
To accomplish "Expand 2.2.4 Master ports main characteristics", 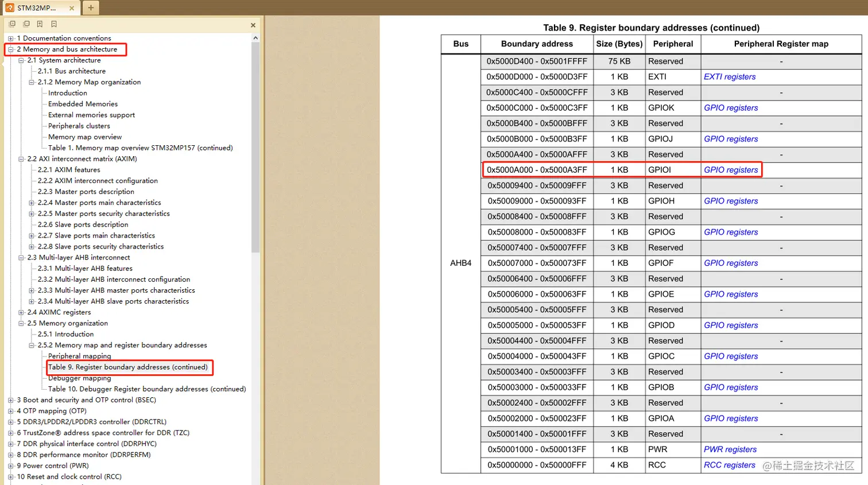I will click(32, 203).
